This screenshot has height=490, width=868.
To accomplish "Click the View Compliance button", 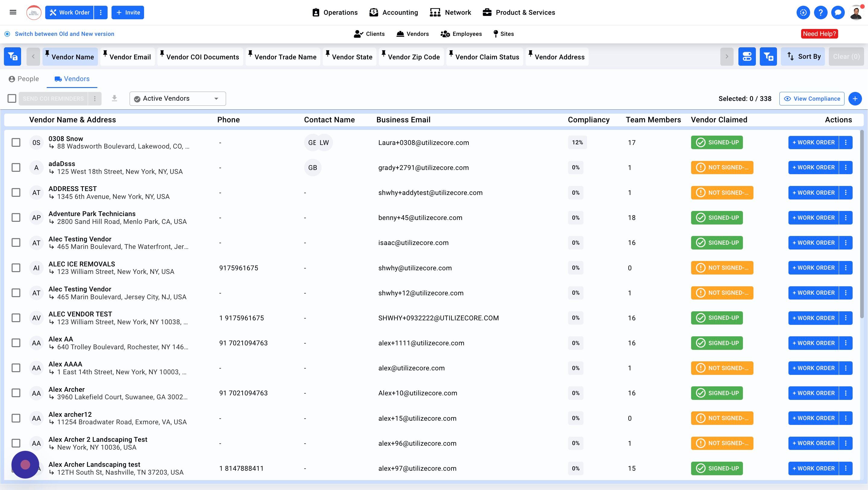I will pyautogui.click(x=811, y=99).
